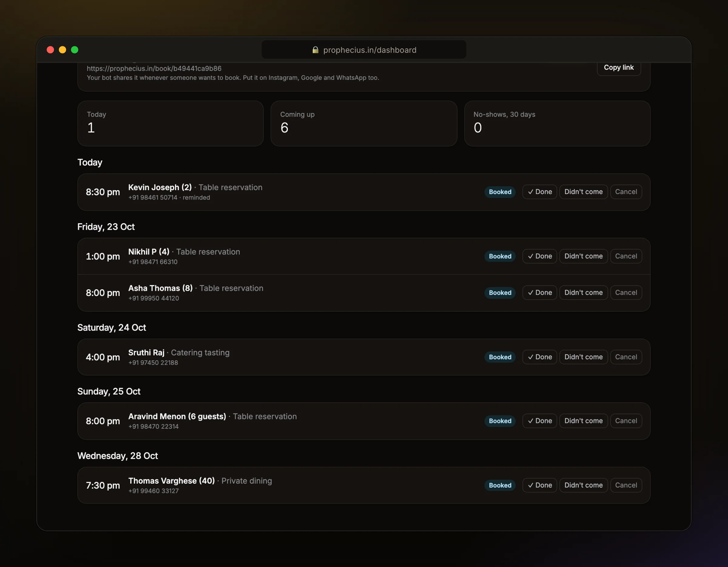Image resolution: width=728 pixels, height=567 pixels.
Task: Click Booked badge on Sruthi Raj row
Action: click(x=500, y=357)
